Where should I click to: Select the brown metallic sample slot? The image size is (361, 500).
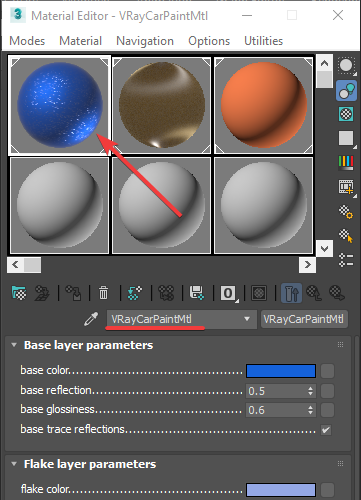coord(162,105)
